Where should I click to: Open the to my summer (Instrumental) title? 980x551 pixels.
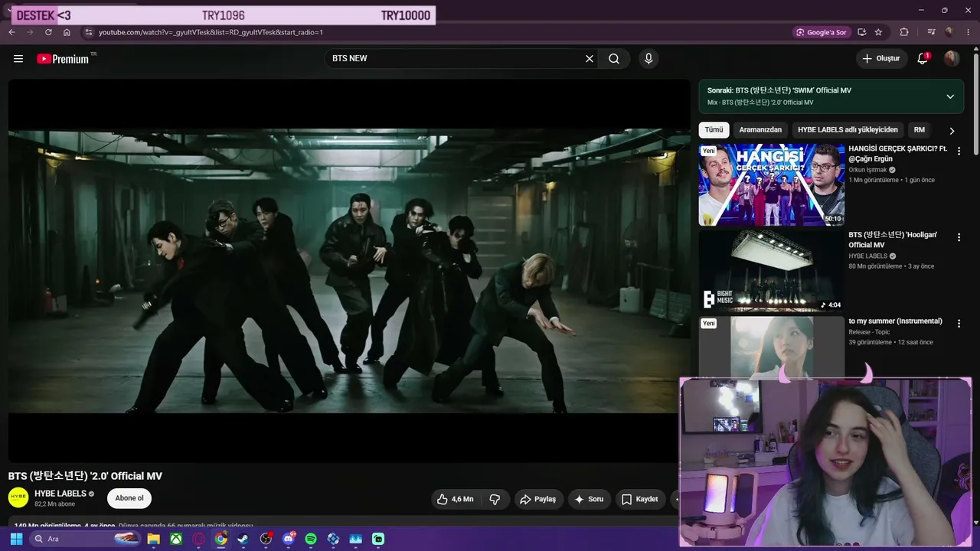tap(895, 321)
